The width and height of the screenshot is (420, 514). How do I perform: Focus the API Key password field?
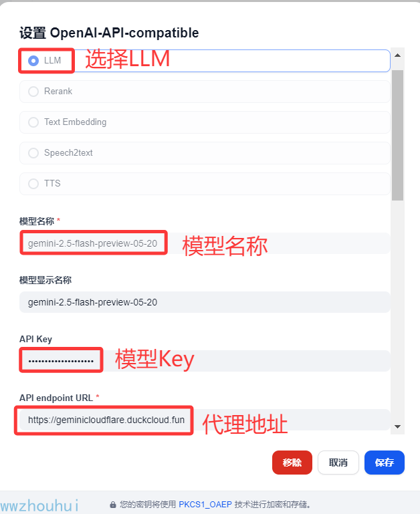pos(205,360)
